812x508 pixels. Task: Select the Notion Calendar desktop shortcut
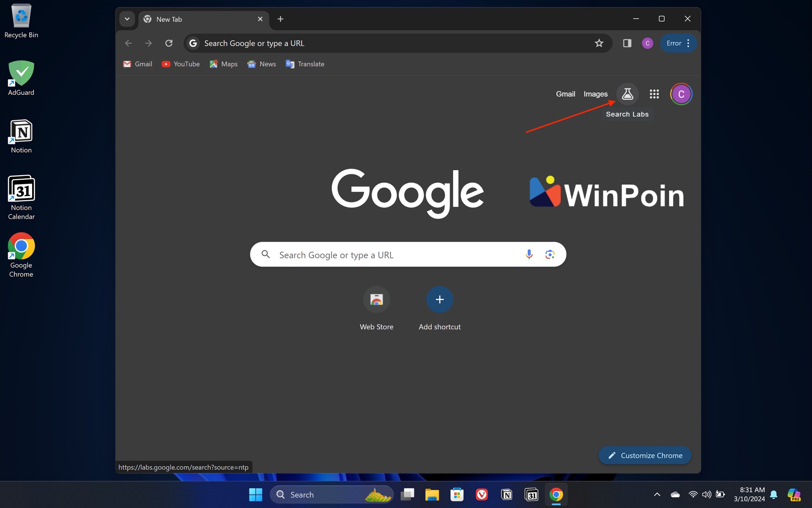[x=21, y=198]
